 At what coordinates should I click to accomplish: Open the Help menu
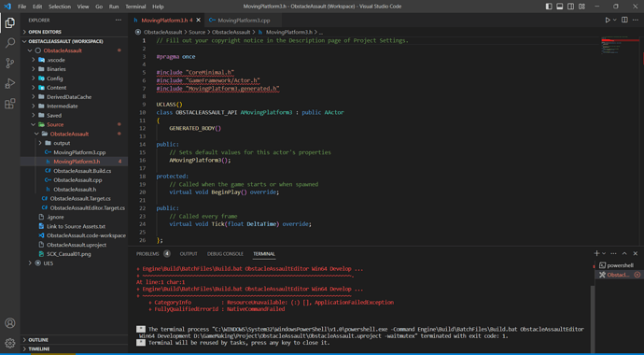point(158,7)
